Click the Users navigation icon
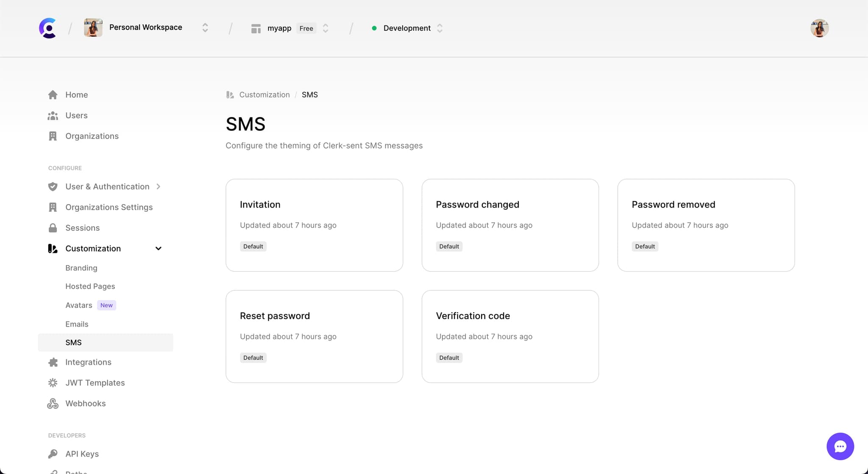Image resolution: width=868 pixels, height=474 pixels. tap(53, 115)
